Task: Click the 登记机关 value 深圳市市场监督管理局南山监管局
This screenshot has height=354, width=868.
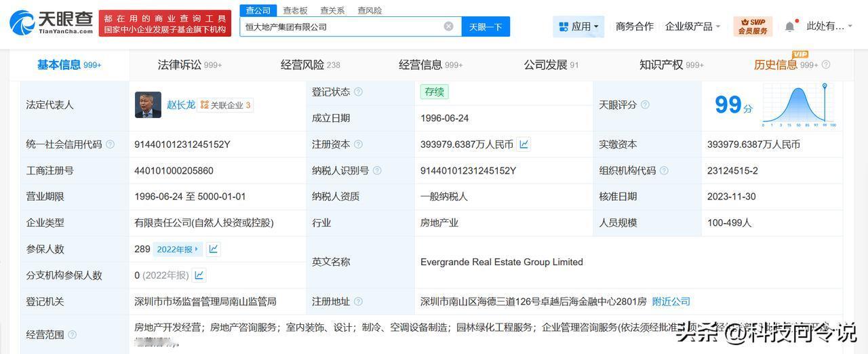Action: point(205,302)
